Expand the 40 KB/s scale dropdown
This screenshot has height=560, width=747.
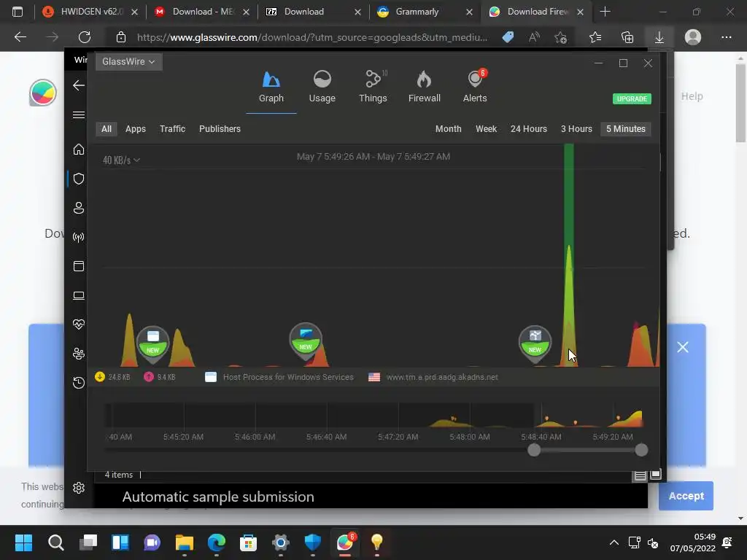[122, 160]
